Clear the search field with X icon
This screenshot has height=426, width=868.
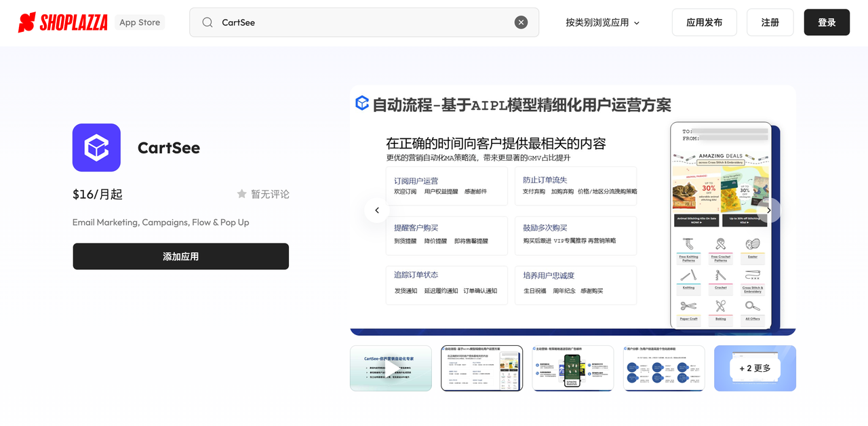[521, 22]
